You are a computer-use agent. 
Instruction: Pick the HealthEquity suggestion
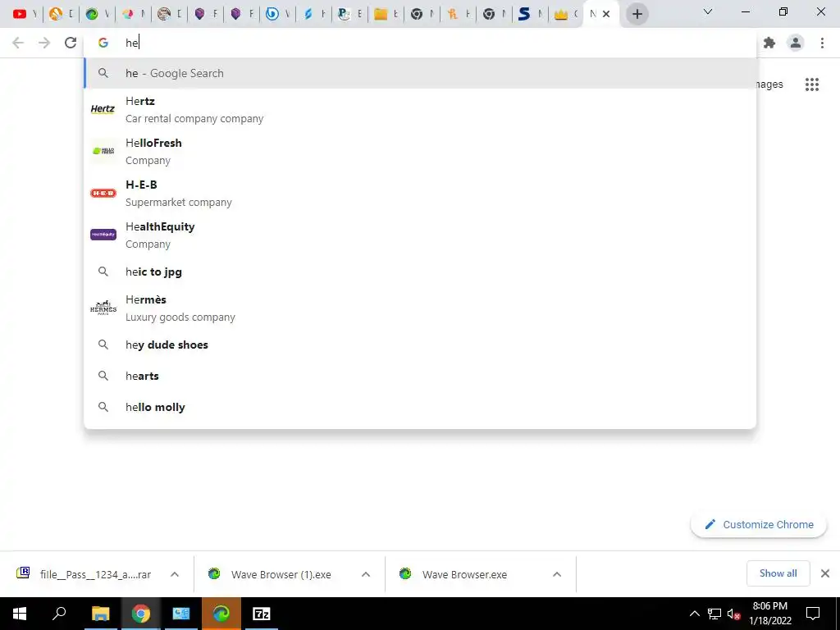[x=420, y=235]
